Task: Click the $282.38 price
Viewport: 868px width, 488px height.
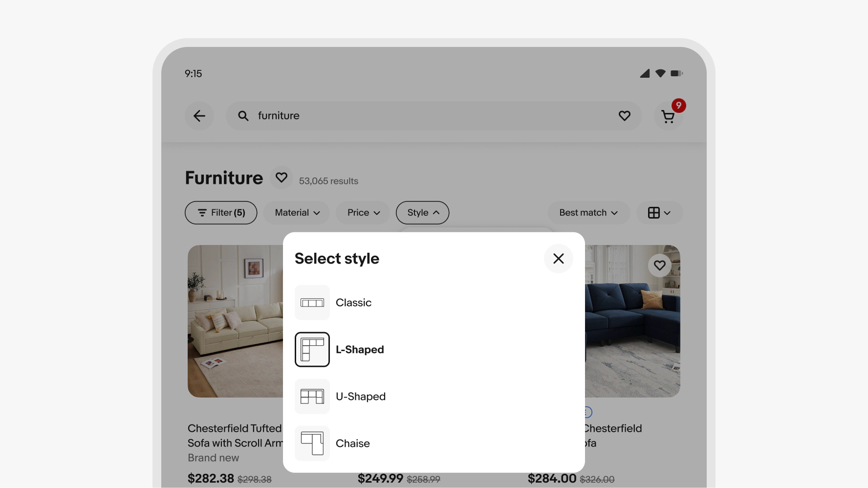Action: (x=211, y=478)
